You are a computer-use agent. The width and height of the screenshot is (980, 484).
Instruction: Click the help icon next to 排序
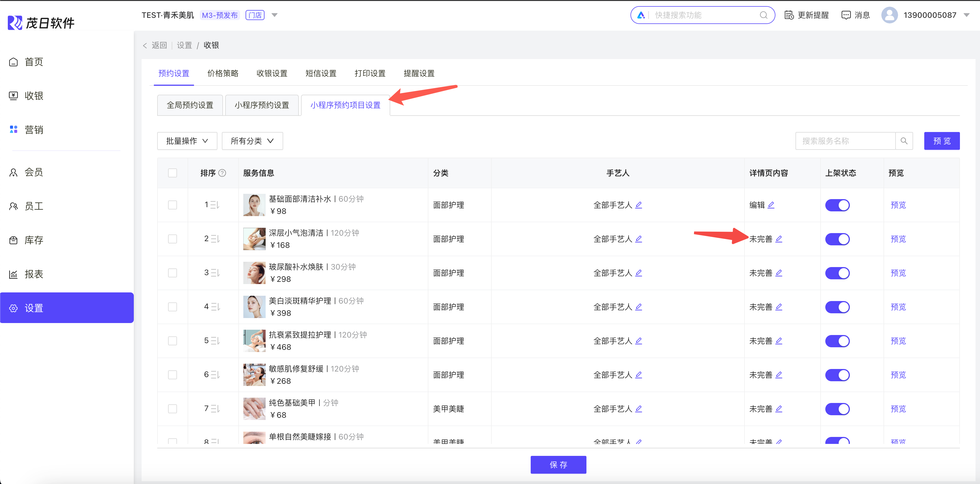point(222,173)
